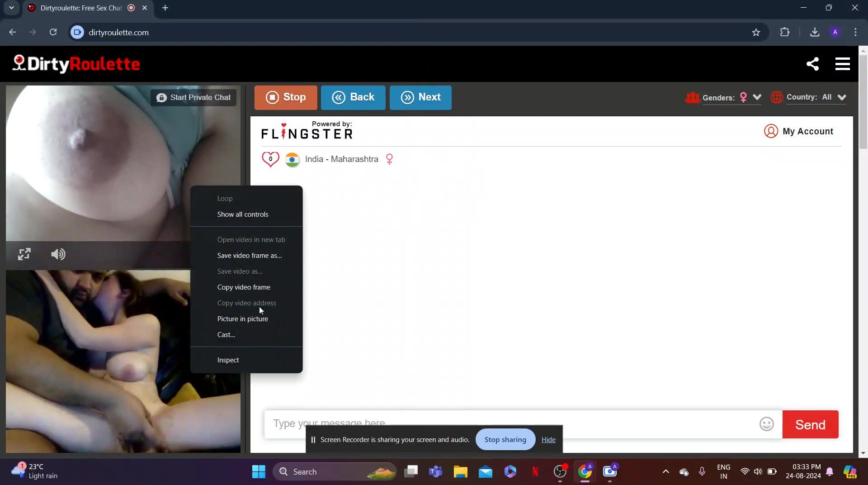
Task: Open the hamburger menu in the site header
Action: [x=842, y=64]
